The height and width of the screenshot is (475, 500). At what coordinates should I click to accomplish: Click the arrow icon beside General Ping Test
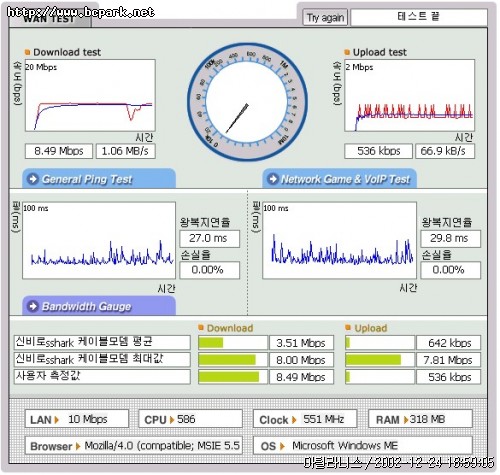[x=33, y=179]
